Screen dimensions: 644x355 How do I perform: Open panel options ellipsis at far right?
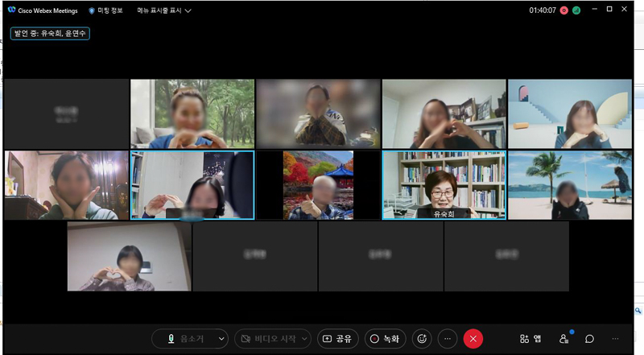pos(615,339)
